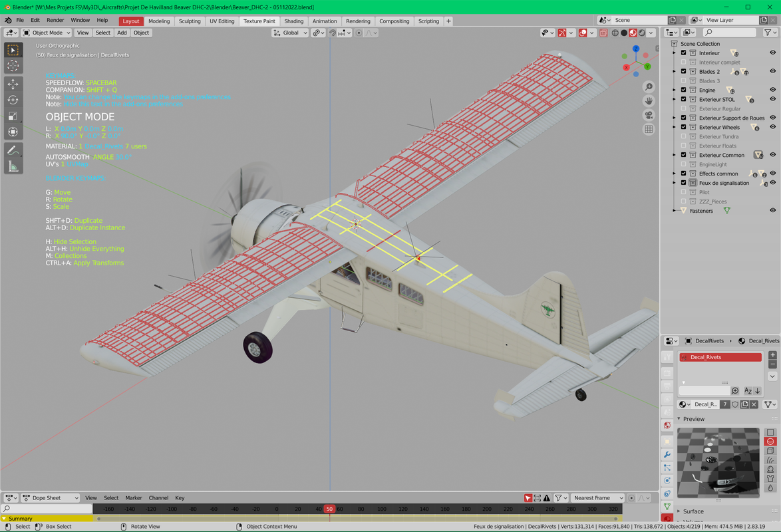
Task: Uncheck the Interieur collection checkbox
Action: [x=683, y=53]
